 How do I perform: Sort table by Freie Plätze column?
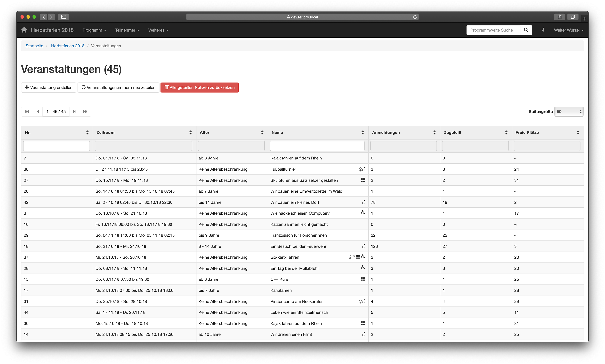(x=578, y=133)
